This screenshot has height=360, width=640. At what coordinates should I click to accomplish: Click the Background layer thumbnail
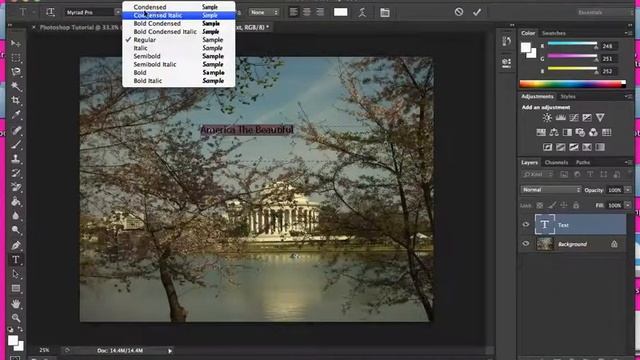click(544, 244)
